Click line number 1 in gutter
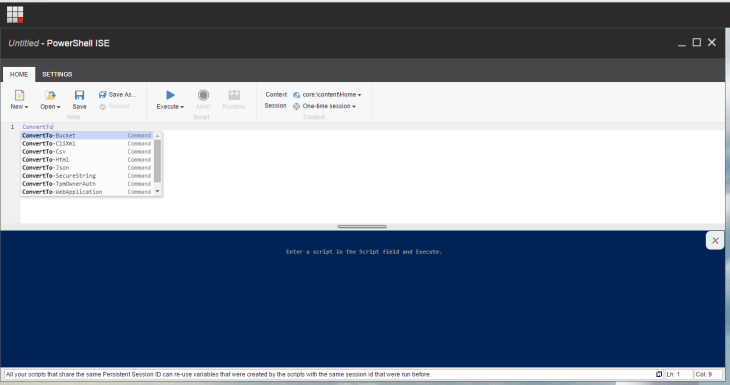The width and height of the screenshot is (730, 385). click(13, 127)
